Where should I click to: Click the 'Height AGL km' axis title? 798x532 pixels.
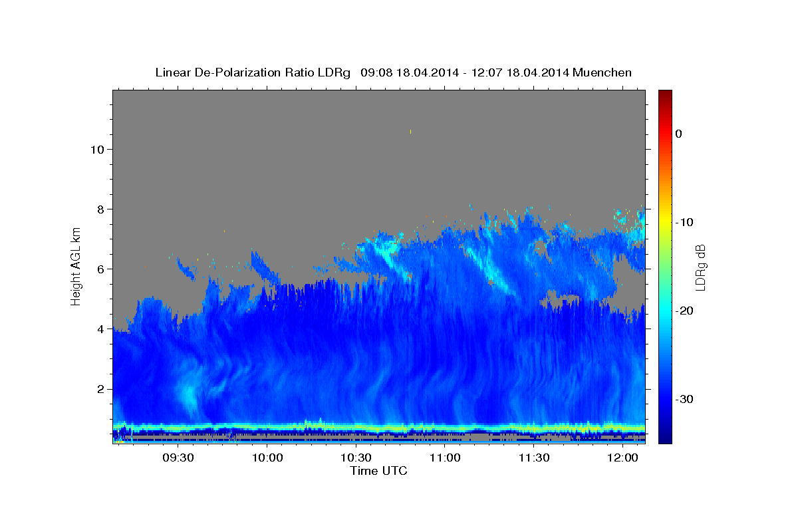tap(76, 267)
